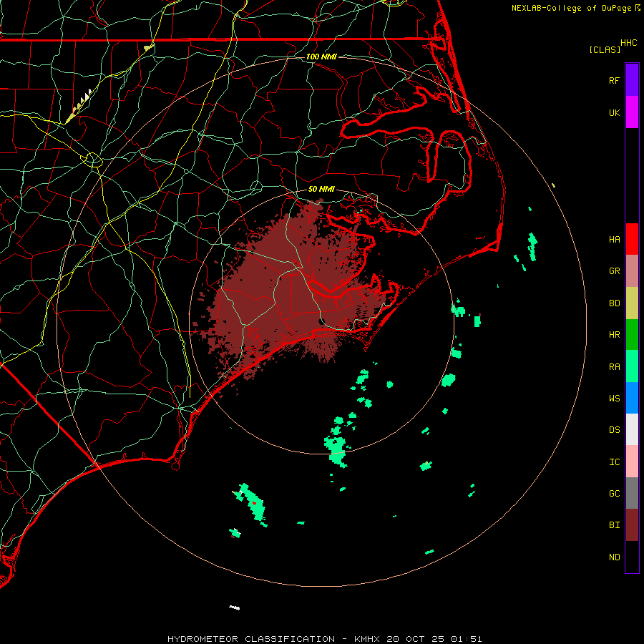
Task: Click the brown BI legend swatch
Action: click(x=632, y=525)
